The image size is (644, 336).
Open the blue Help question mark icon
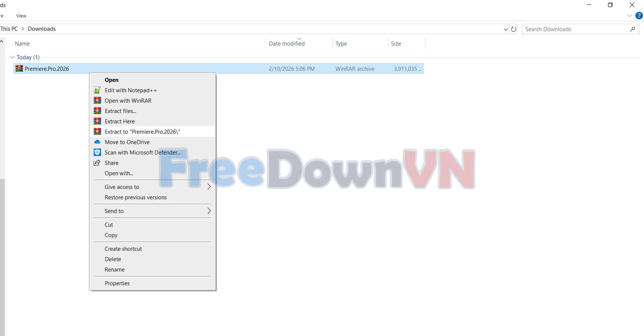tap(639, 16)
